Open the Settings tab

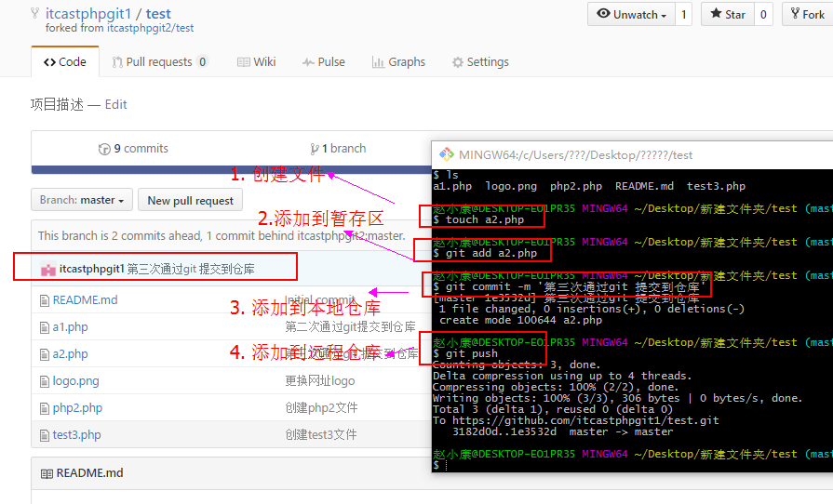point(480,62)
